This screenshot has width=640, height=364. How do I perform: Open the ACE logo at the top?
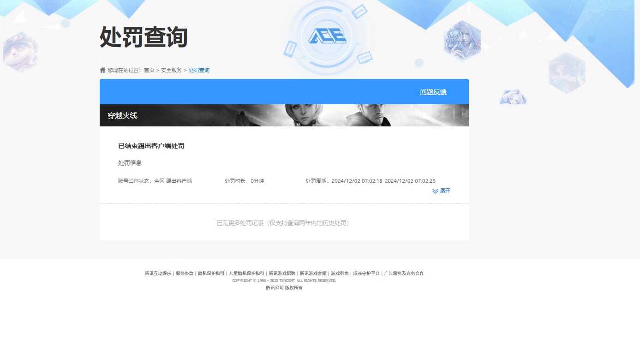[327, 36]
